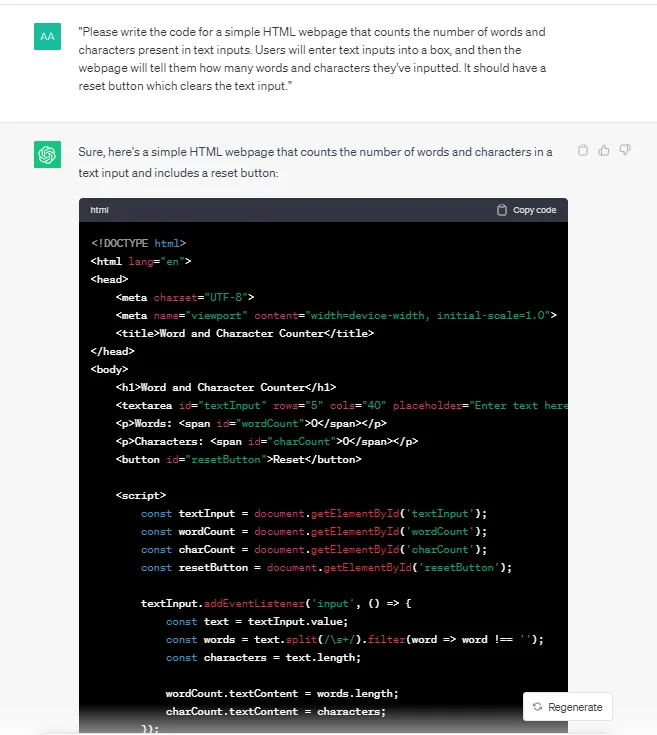Click the Copy code button
This screenshot has height=735, width=657.
[526, 210]
